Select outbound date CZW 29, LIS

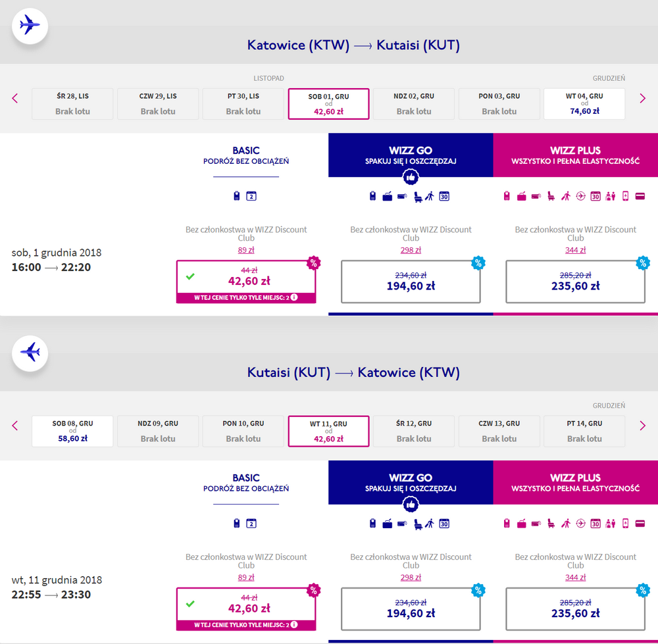coord(158,104)
